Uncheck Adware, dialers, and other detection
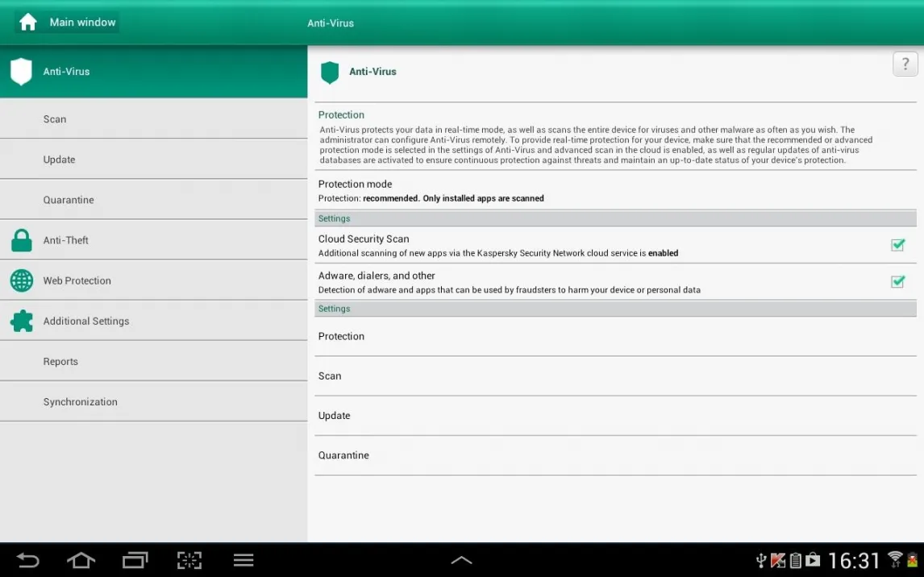924x577 pixels. tap(897, 281)
